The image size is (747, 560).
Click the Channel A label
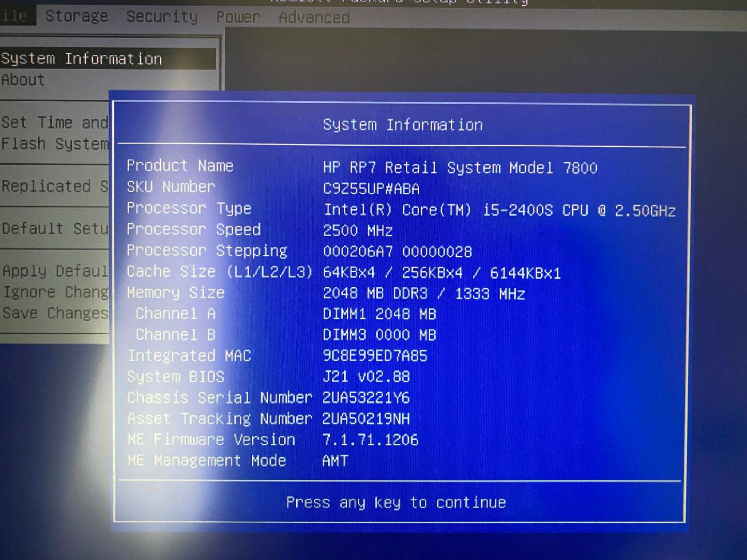[x=175, y=314]
